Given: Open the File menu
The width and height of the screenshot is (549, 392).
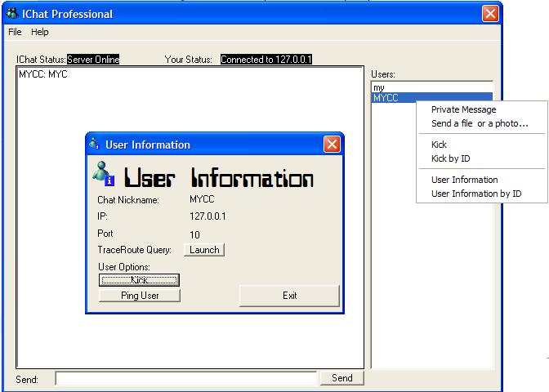Looking at the screenshot, I should pyautogui.click(x=15, y=32).
